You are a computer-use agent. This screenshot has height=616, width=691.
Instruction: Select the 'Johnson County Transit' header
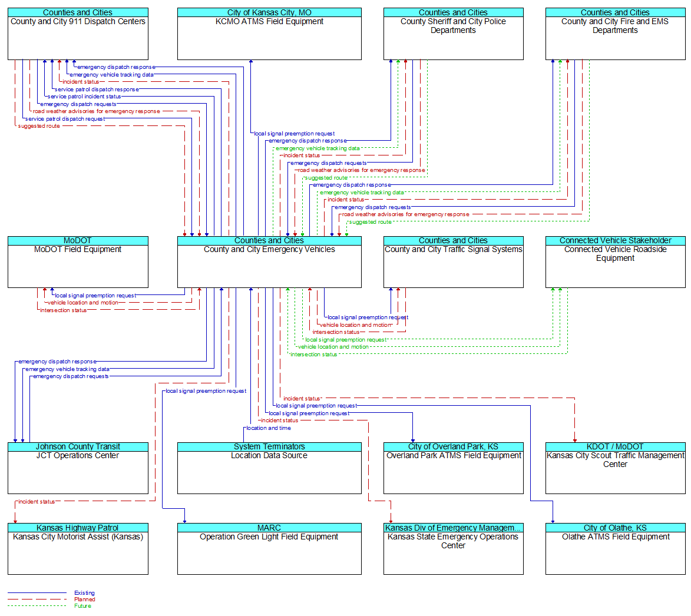tap(78, 447)
